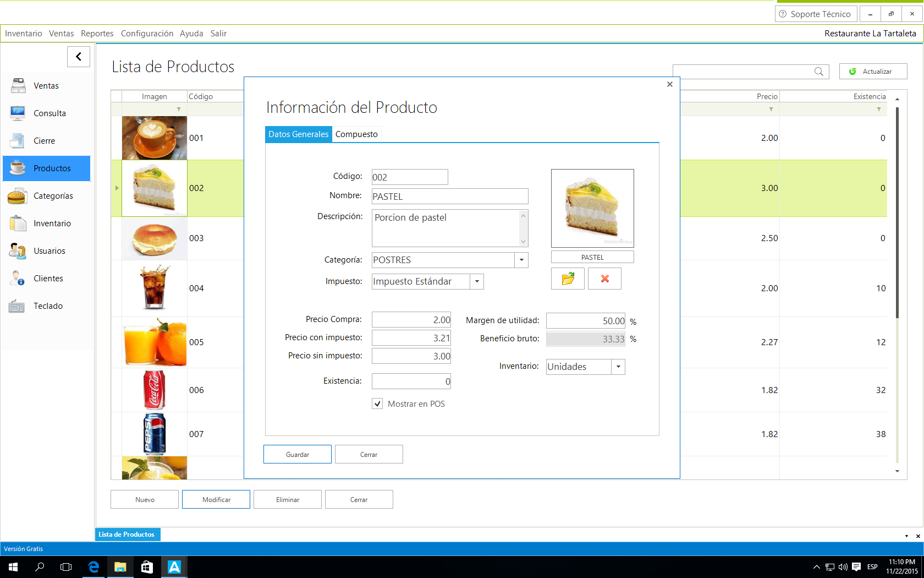Click the volume icon in system tray
Viewport: 924px width, 578px height.
843,567
